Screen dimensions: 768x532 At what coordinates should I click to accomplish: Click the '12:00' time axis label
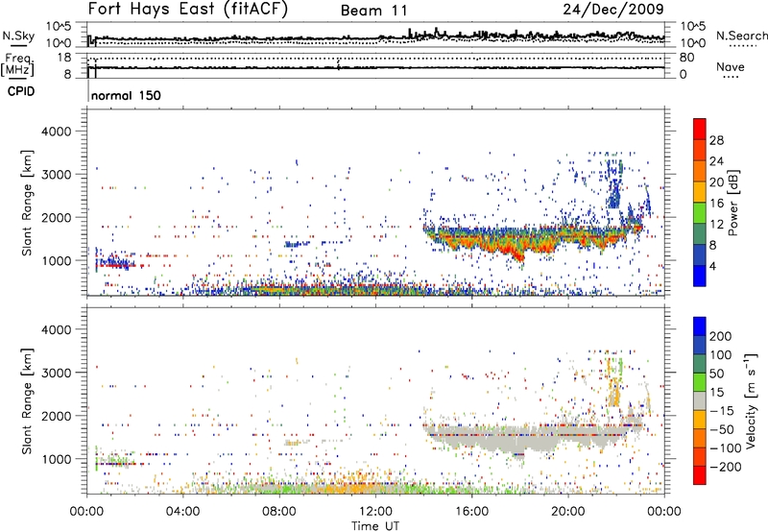click(375, 512)
